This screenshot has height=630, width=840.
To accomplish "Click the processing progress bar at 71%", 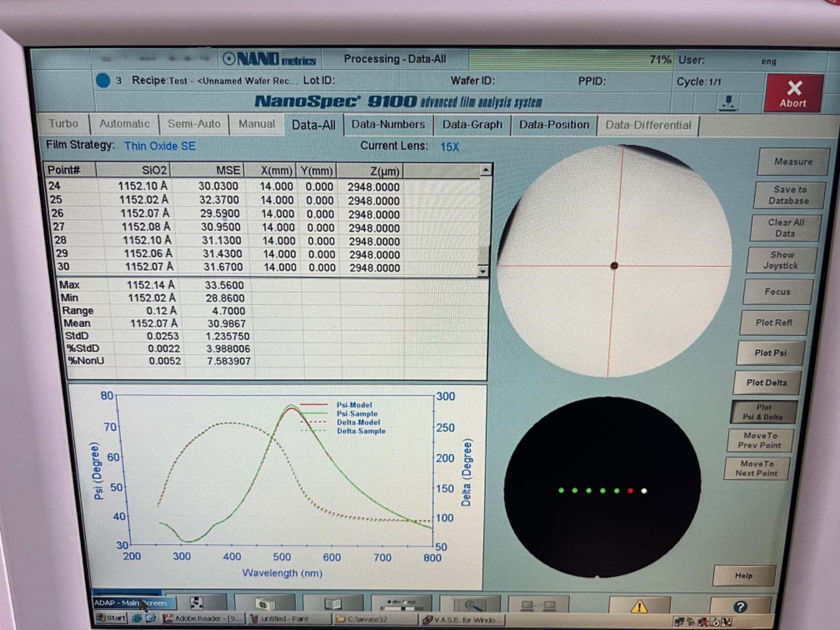I will coord(570,60).
